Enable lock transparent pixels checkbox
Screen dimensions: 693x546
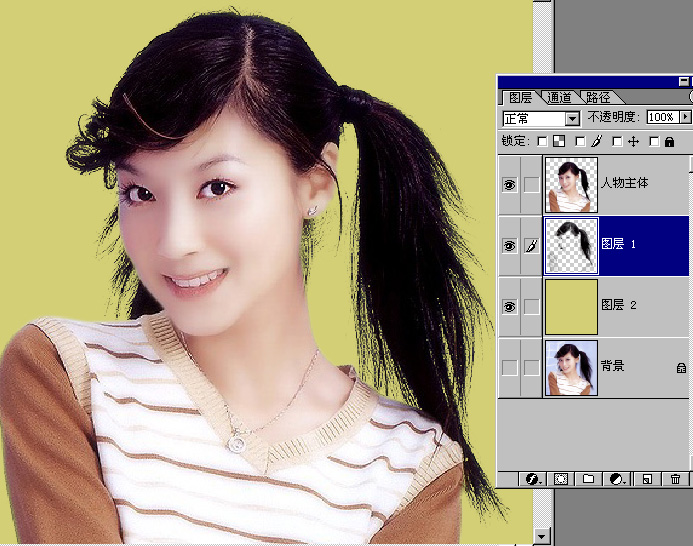[x=542, y=141]
